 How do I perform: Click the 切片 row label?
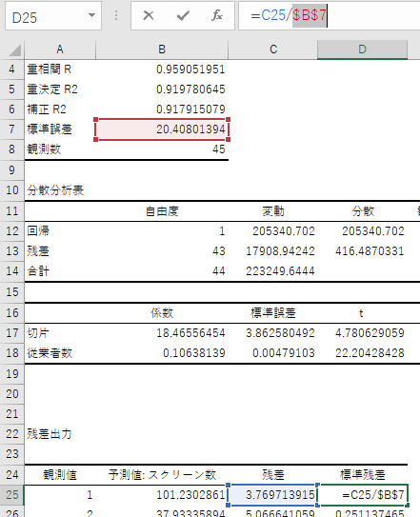click(x=38, y=333)
